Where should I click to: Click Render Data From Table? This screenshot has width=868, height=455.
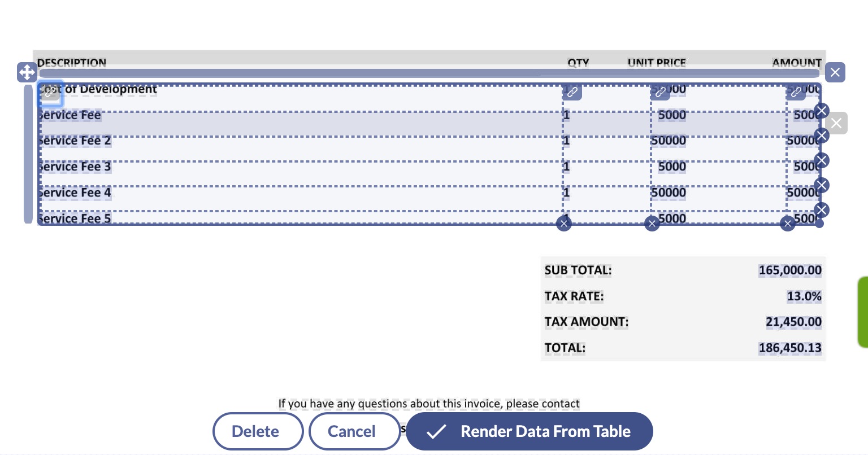click(x=530, y=431)
